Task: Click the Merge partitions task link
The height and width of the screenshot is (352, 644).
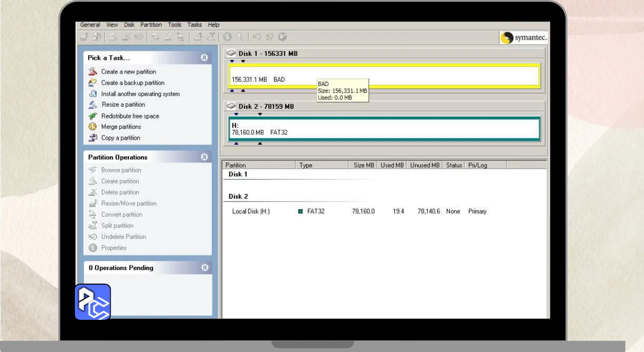Action: [x=121, y=127]
